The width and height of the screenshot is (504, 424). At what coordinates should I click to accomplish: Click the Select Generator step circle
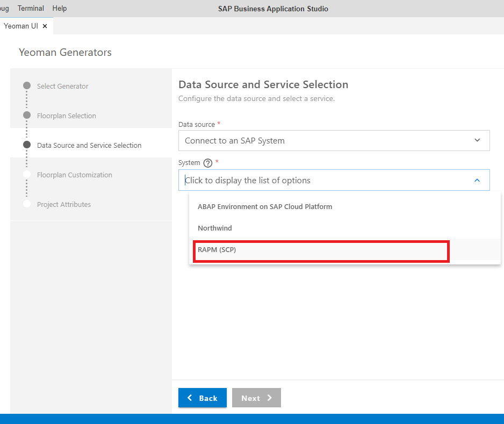coord(27,85)
